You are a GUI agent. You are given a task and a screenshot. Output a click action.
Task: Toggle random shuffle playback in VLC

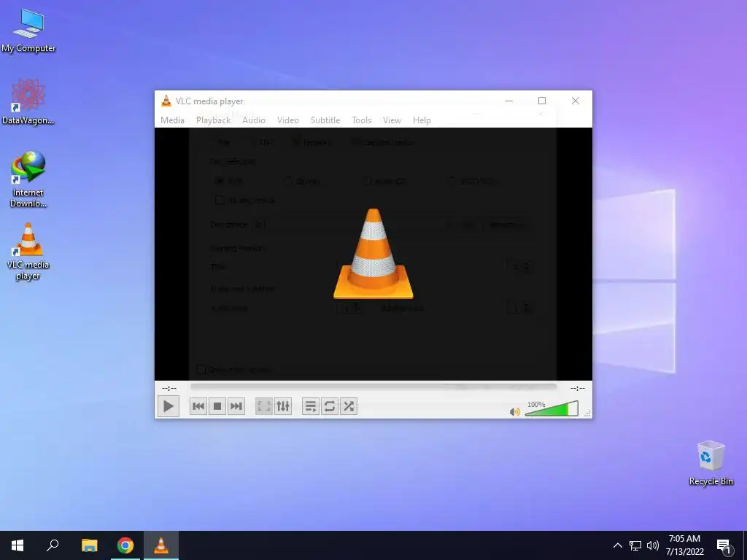tap(349, 406)
